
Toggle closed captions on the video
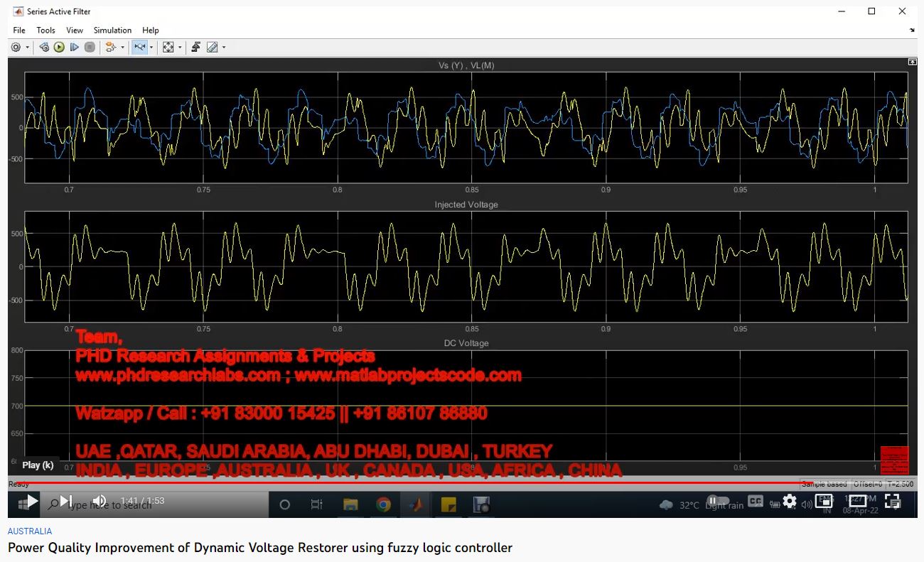click(756, 501)
